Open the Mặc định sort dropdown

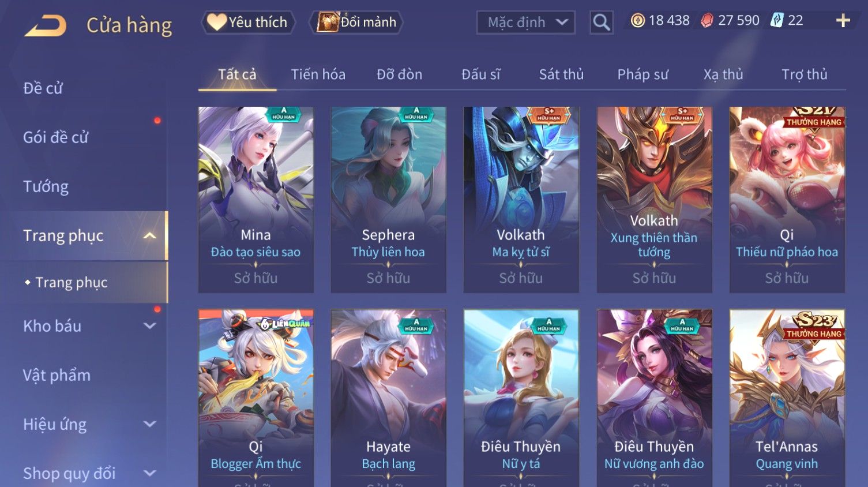point(525,23)
